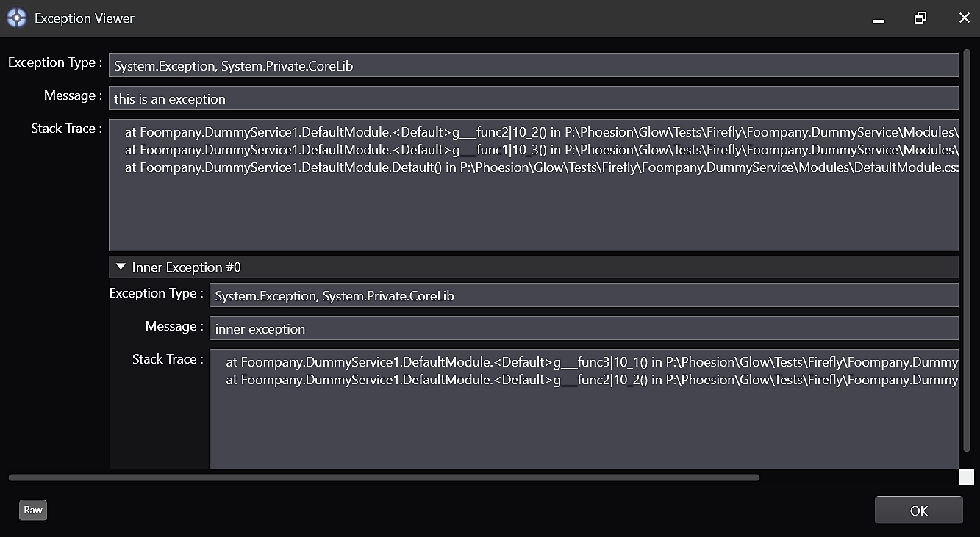Select the outer stack trace func2|10_2 line

click(542, 132)
